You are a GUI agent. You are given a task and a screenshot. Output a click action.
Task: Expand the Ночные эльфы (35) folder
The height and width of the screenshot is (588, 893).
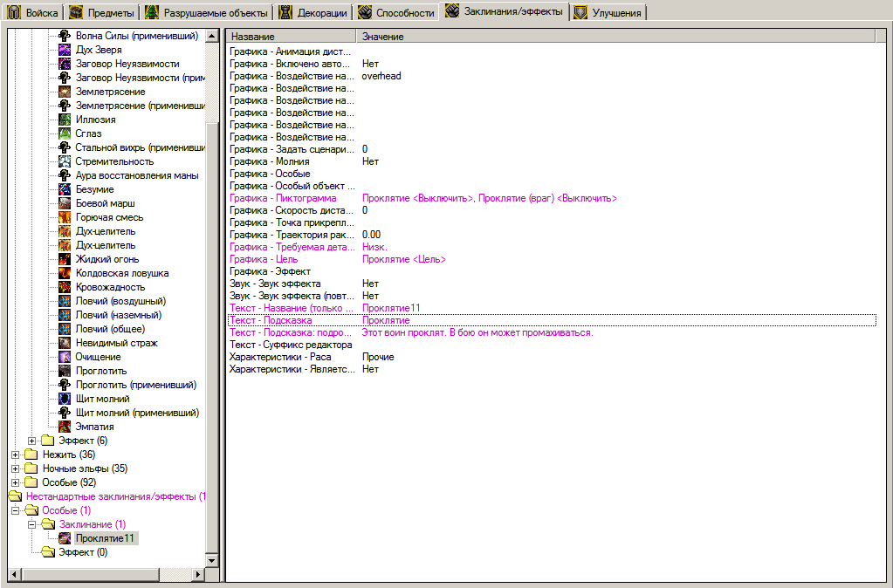[16, 468]
